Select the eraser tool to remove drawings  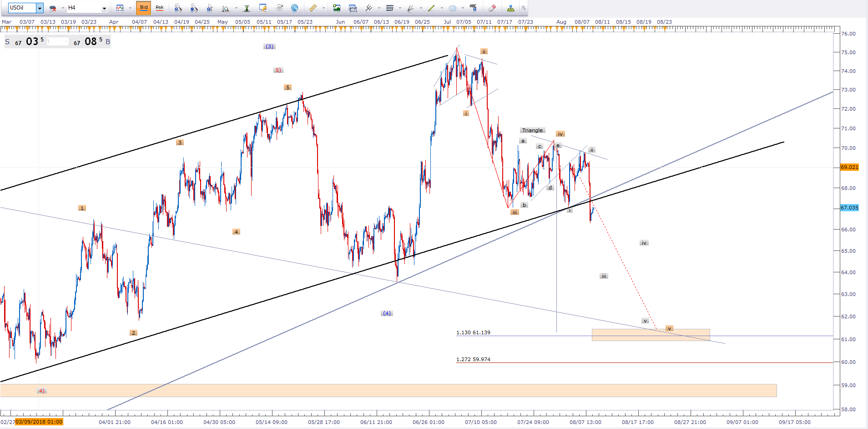492,8
